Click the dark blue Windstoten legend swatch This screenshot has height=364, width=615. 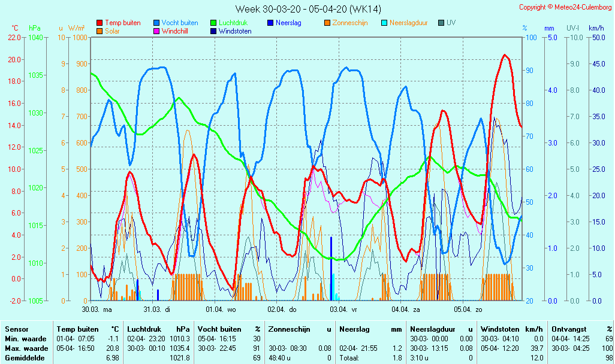[x=213, y=31]
